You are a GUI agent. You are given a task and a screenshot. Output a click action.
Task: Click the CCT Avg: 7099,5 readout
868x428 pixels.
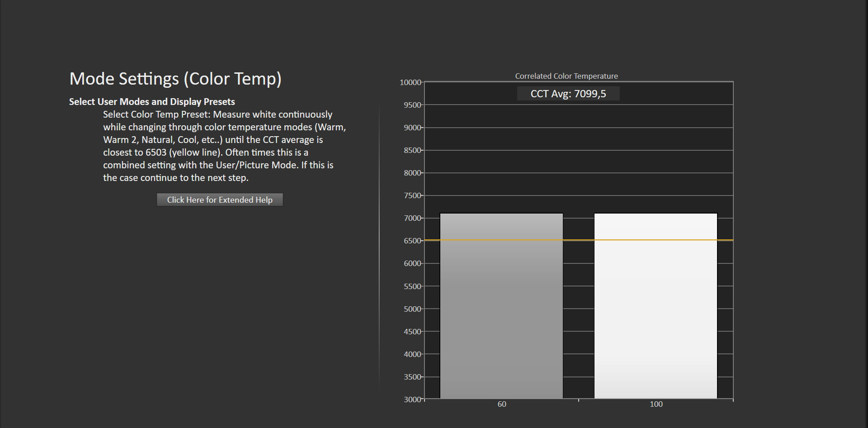point(568,94)
